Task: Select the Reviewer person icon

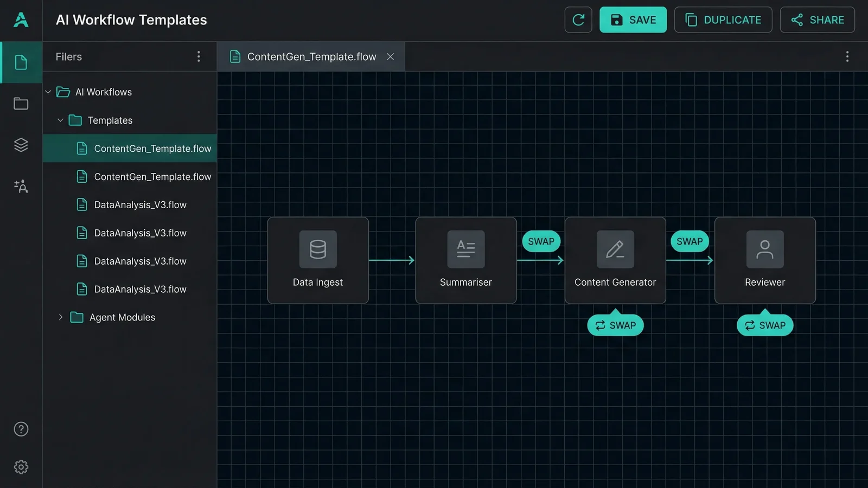Action: point(765,249)
